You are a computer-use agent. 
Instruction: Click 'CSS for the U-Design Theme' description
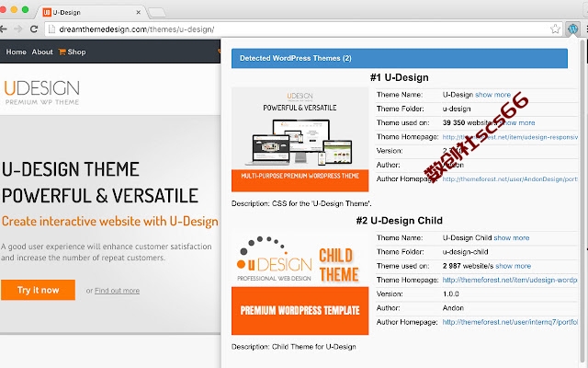[x=322, y=203]
